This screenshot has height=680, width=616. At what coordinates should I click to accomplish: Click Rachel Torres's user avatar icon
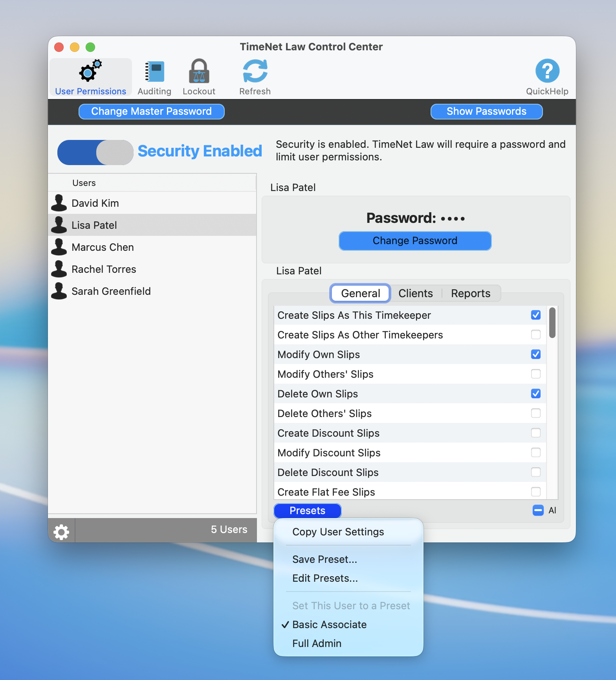[59, 269]
